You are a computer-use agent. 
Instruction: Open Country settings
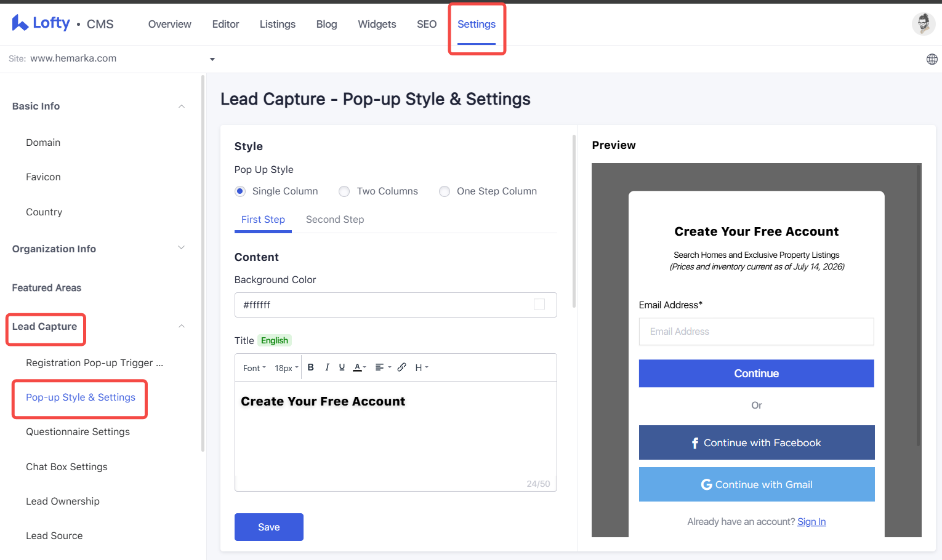coord(44,212)
